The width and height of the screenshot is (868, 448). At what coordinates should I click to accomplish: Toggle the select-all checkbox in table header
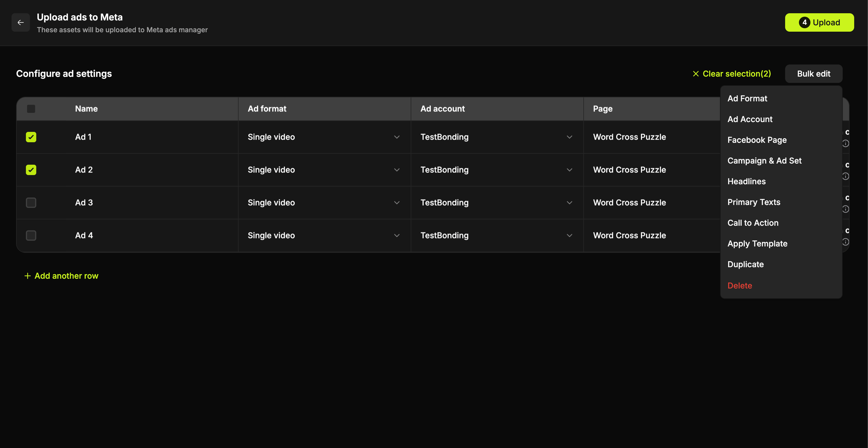tap(31, 109)
